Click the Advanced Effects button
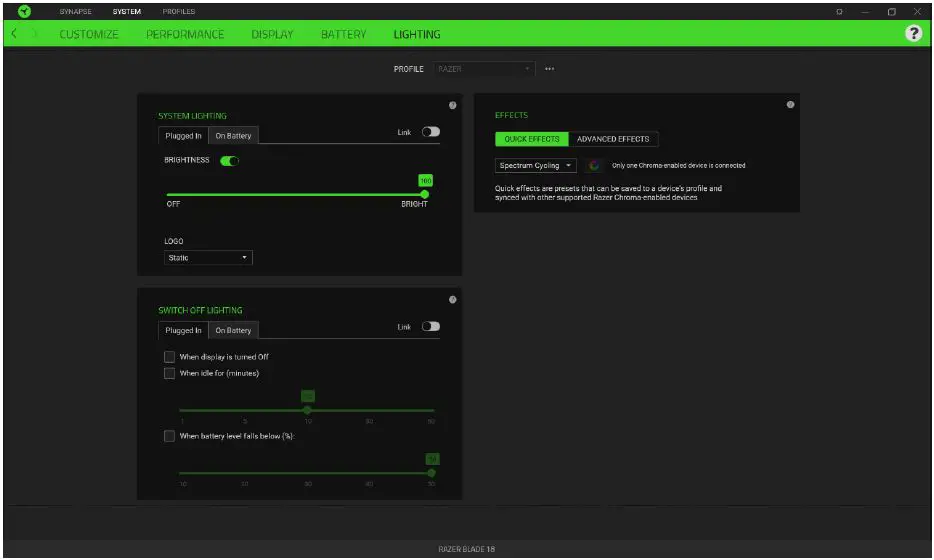 point(613,139)
